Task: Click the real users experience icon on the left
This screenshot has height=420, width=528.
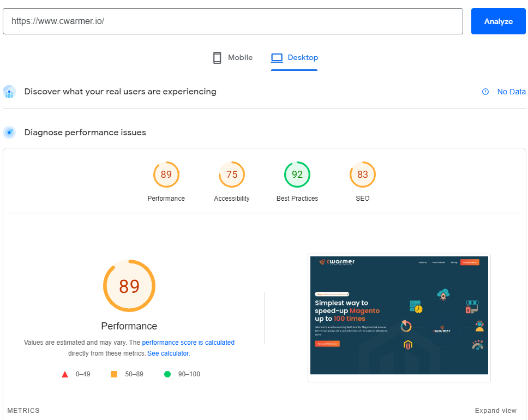Action: (x=9, y=92)
